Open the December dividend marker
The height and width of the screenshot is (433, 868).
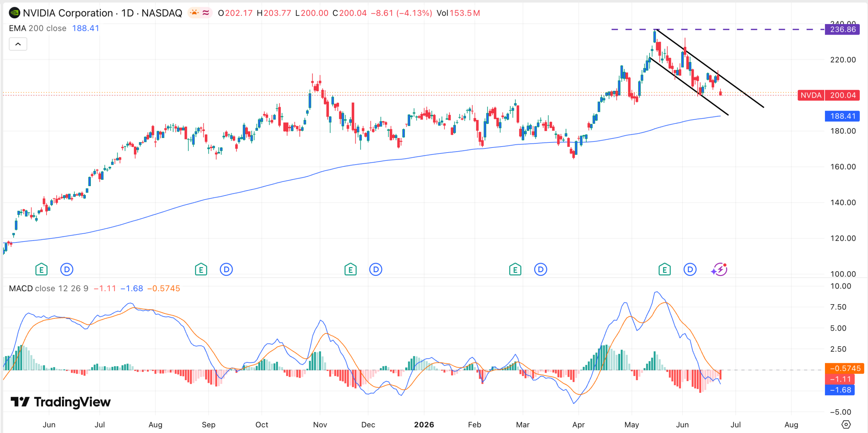coord(376,270)
